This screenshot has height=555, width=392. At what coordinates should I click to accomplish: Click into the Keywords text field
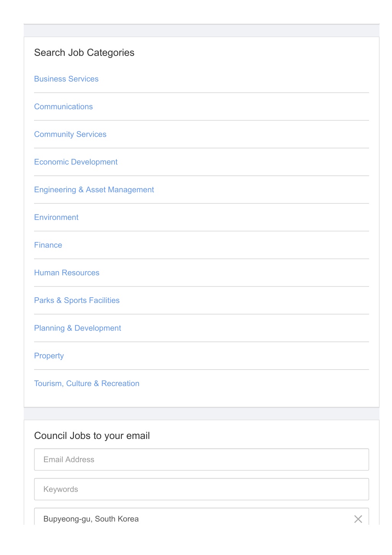[201, 489]
